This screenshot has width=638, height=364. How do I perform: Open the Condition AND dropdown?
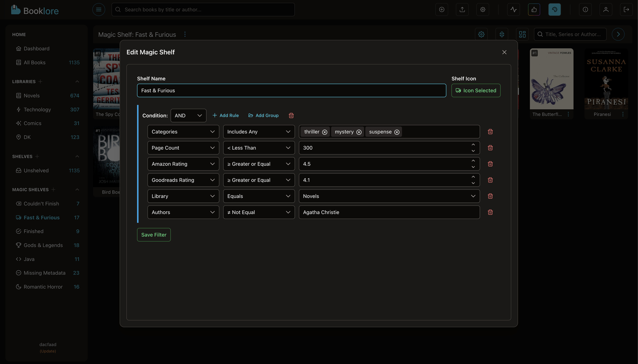[188, 116]
